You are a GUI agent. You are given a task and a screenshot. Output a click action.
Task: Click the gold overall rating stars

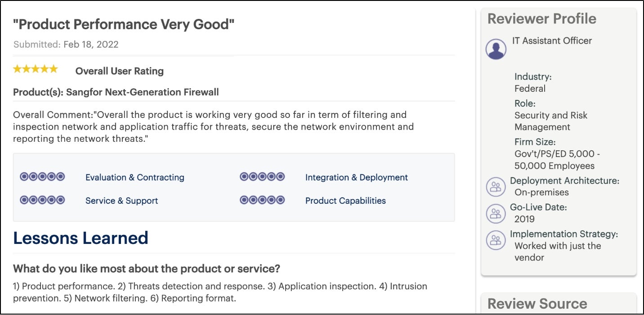(x=36, y=69)
